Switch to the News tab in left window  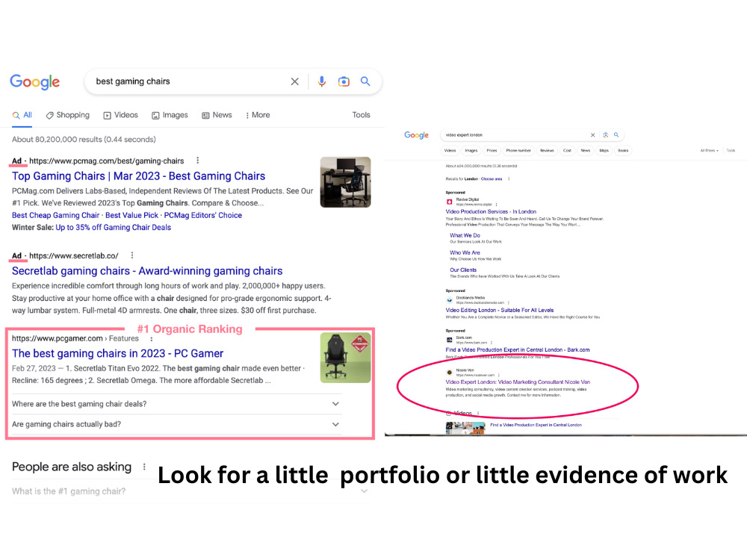[217, 115]
